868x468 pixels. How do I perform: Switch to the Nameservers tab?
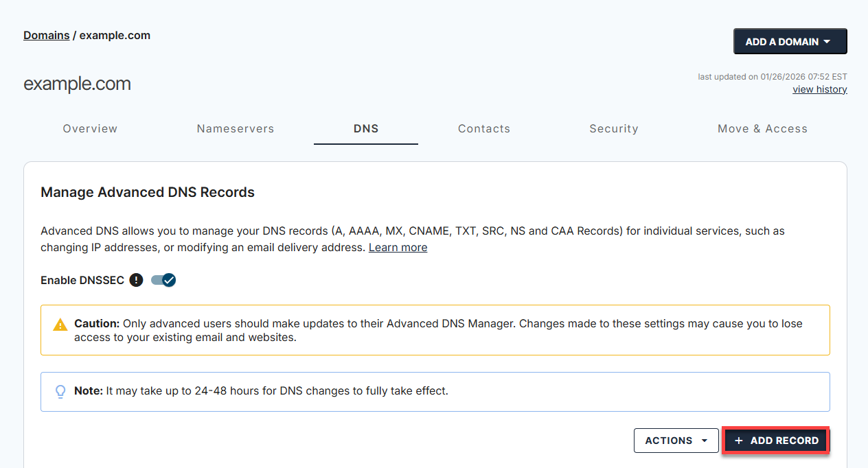click(236, 128)
